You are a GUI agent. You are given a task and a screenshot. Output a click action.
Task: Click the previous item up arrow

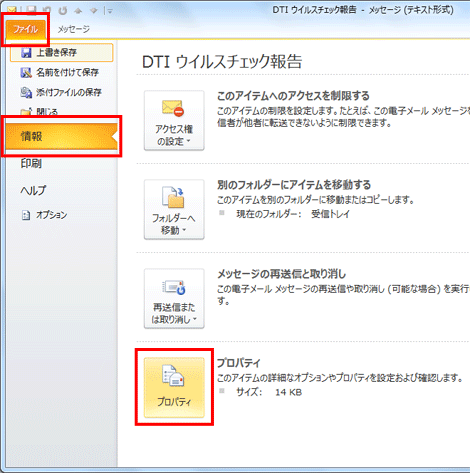78,11
